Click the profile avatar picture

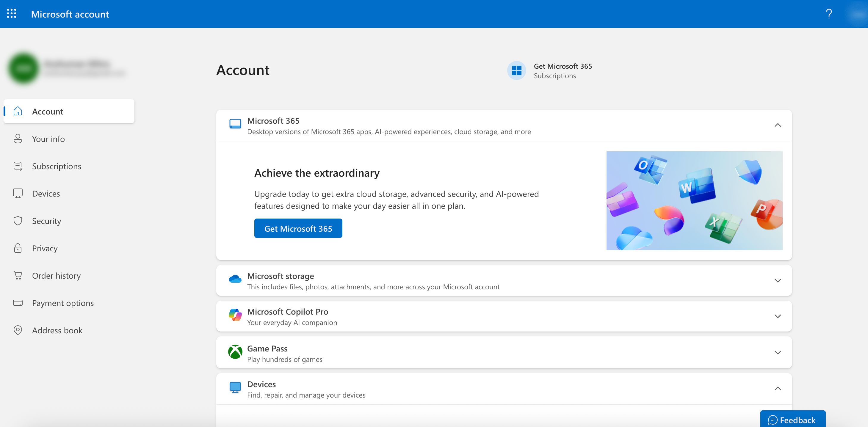point(23,68)
